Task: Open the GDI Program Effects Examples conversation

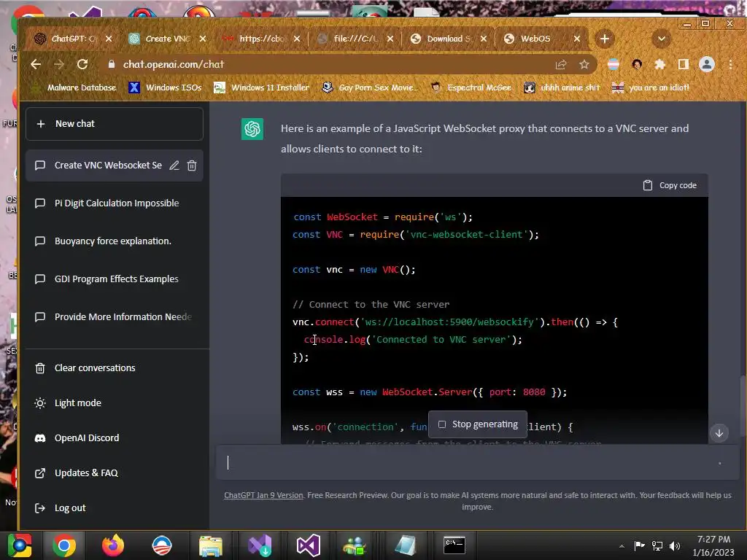Action: pos(115,279)
